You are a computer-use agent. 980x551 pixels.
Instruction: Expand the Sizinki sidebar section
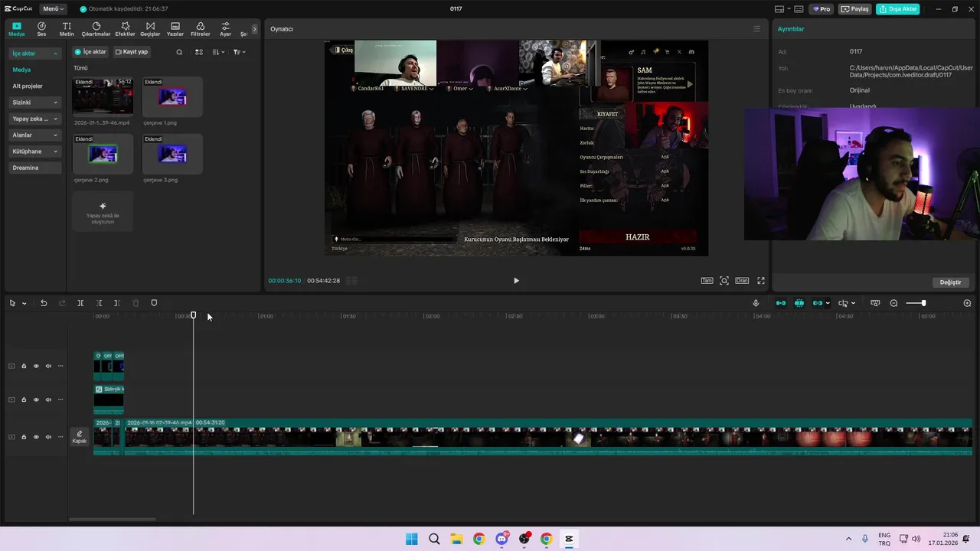34,103
